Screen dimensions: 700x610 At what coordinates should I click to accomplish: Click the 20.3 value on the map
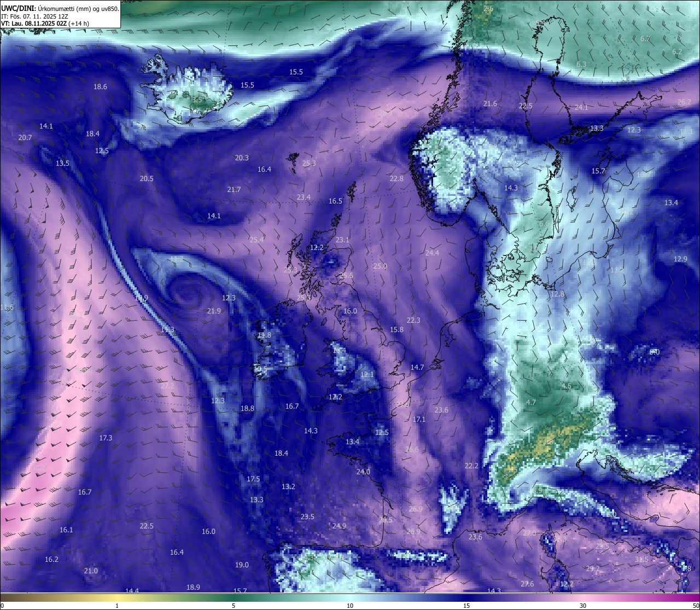[242, 158]
